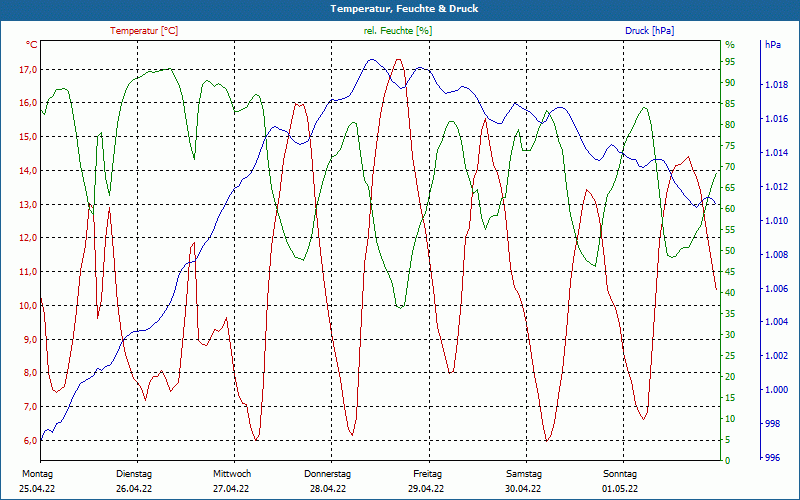Screen dimensions: 800x500
Task: Select the blue 'Druck [hPa]' legend label
Action: point(649,31)
